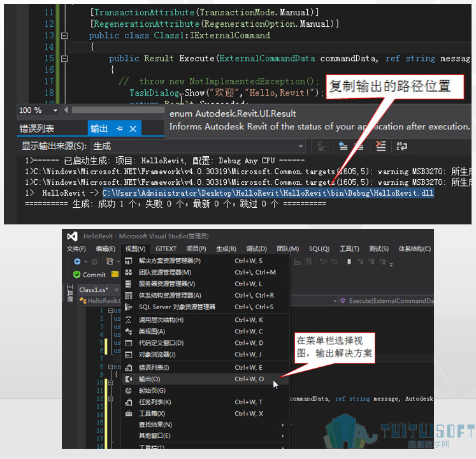Click highlighted HelloRevit.dll output path

[268, 193]
